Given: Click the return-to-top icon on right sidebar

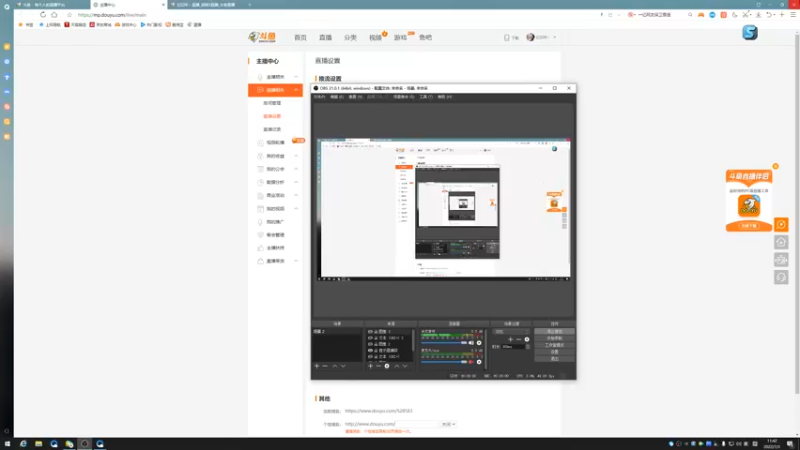Looking at the screenshot, I should point(781,242).
